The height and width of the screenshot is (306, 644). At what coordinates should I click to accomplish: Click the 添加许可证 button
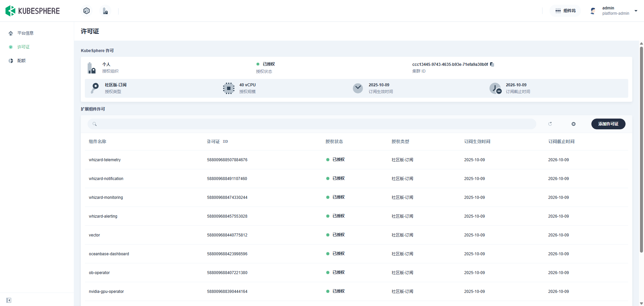coord(608,124)
